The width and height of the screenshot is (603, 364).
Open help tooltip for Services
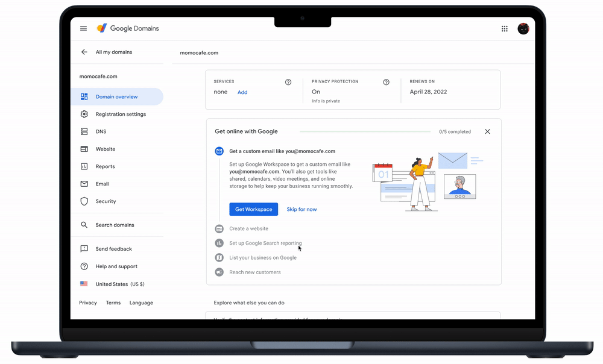point(288,82)
